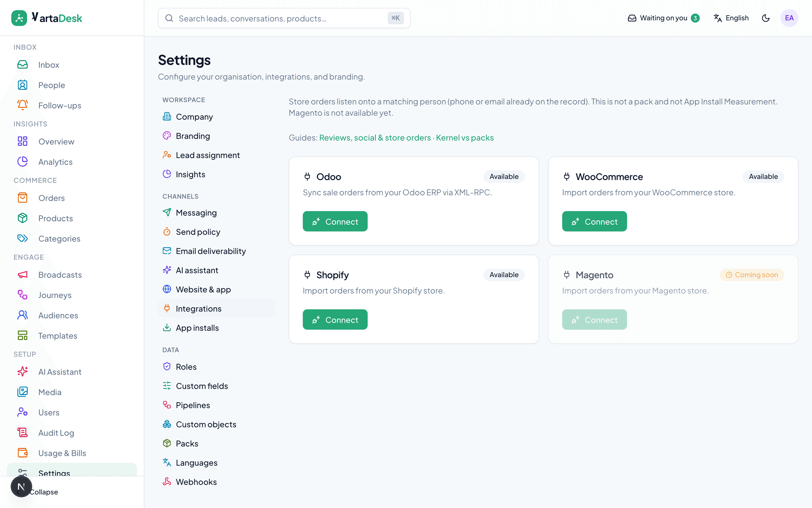Open Usage & Bills wallet icon
This screenshot has width=812, height=508.
pyautogui.click(x=23, y=453)
